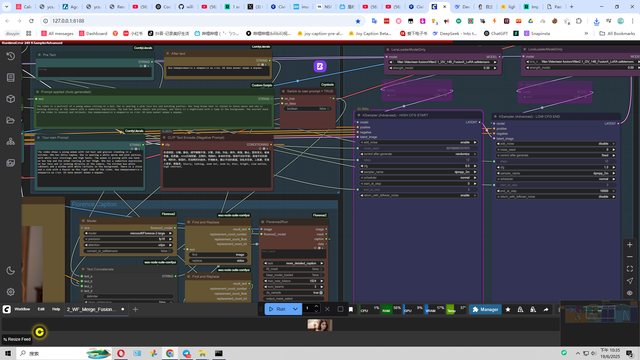The width and height of the screenshot is (640, 360).
Task: Open the workflows folder sidebar icon
Action: [11, 120]
